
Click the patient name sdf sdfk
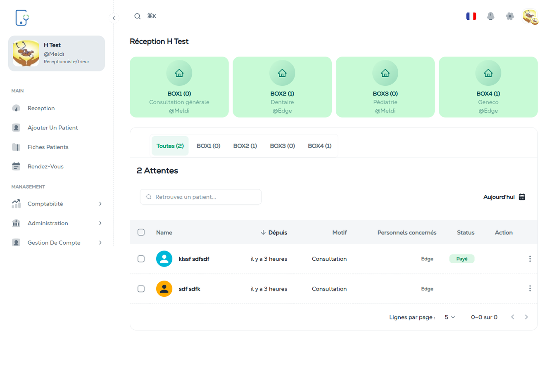(190, 289)
